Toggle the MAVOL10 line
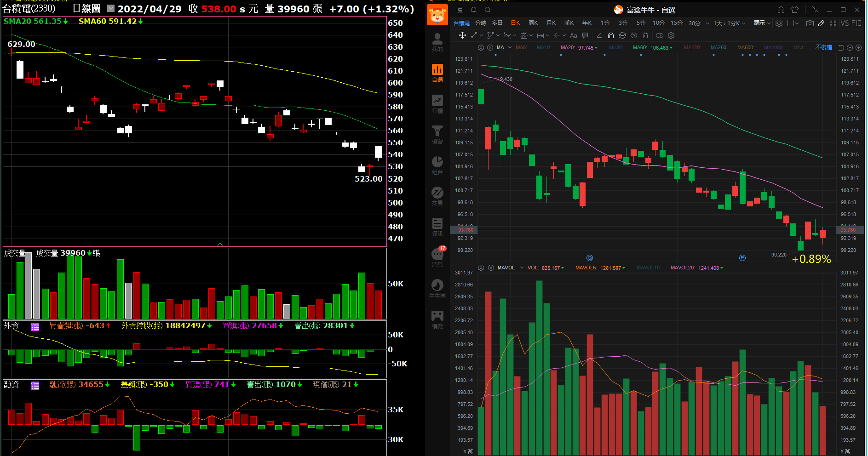Viewport: 868px width, 456px height. pyautogui.click(x=649, y=268)
